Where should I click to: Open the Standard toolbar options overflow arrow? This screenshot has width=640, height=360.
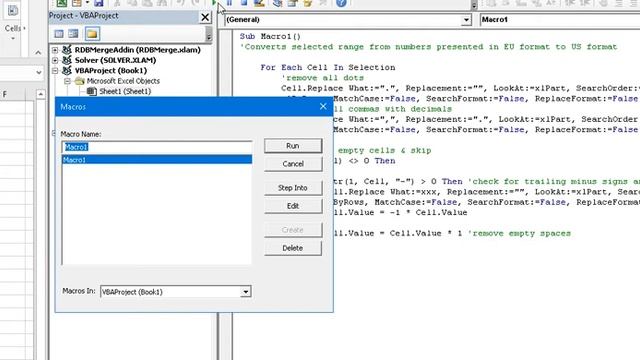click(473, 5)
